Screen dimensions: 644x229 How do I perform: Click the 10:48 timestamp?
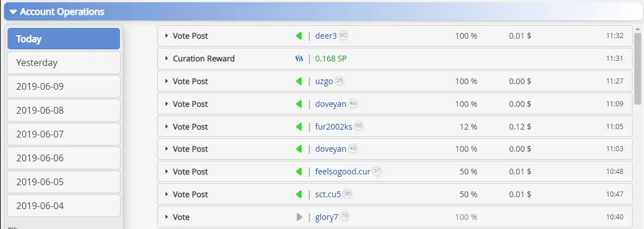pyautogui.click(x=614, y=172)
